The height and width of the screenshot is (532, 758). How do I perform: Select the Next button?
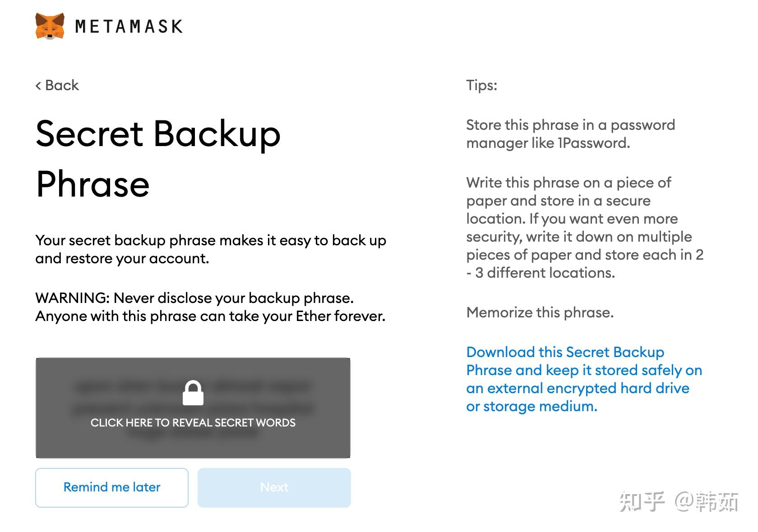point(274,487)
